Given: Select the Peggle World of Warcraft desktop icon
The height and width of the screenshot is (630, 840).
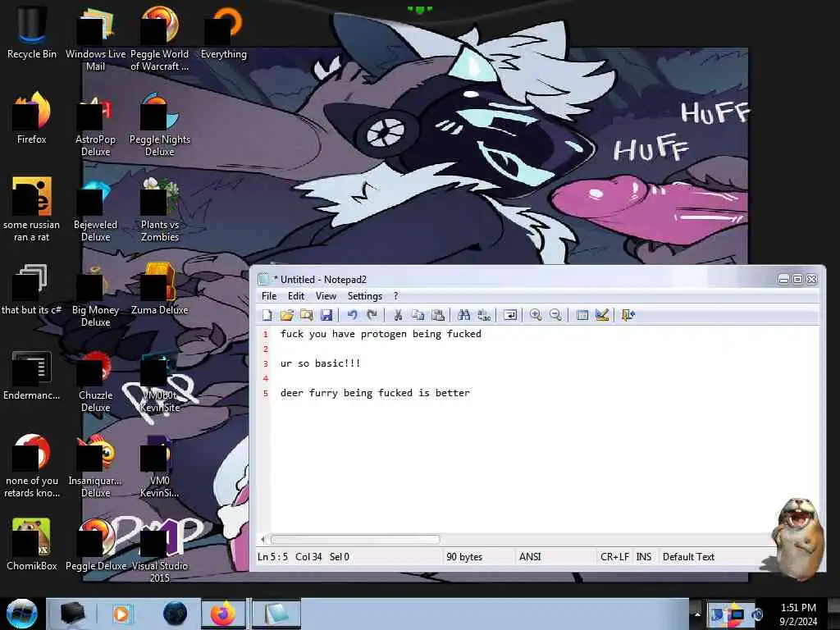Looking at the screenshot, I should point(160,38).
